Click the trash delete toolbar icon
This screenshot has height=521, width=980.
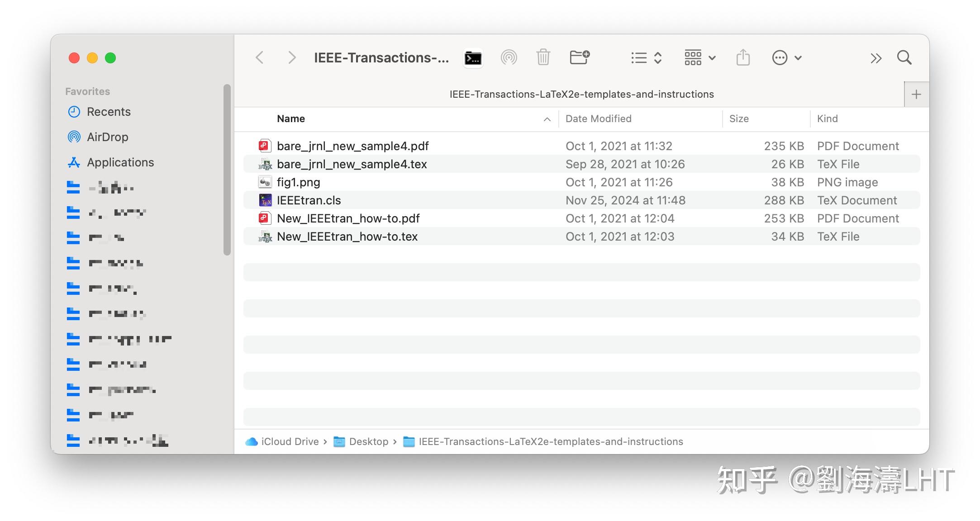pyautogui.click(x=543, y=58)
